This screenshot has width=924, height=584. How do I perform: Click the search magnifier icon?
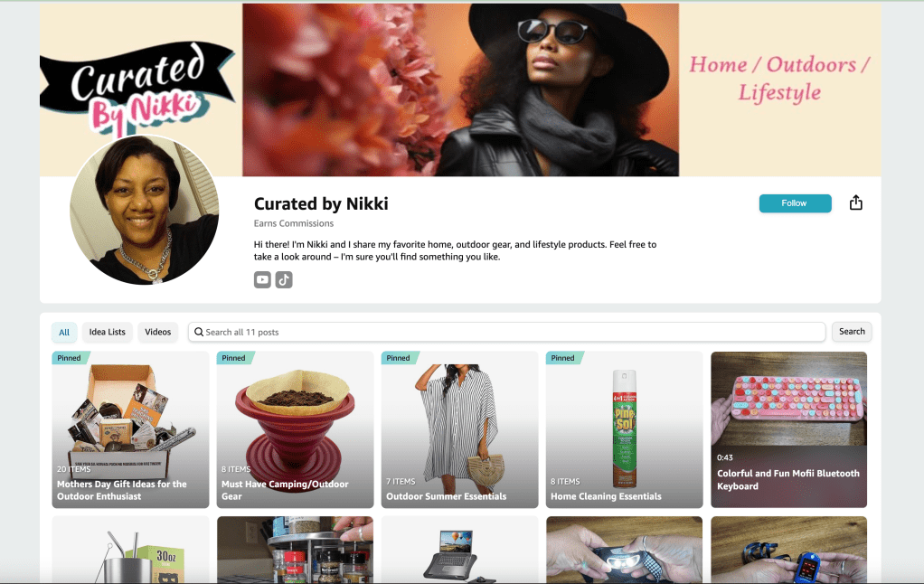coord(199,332)
